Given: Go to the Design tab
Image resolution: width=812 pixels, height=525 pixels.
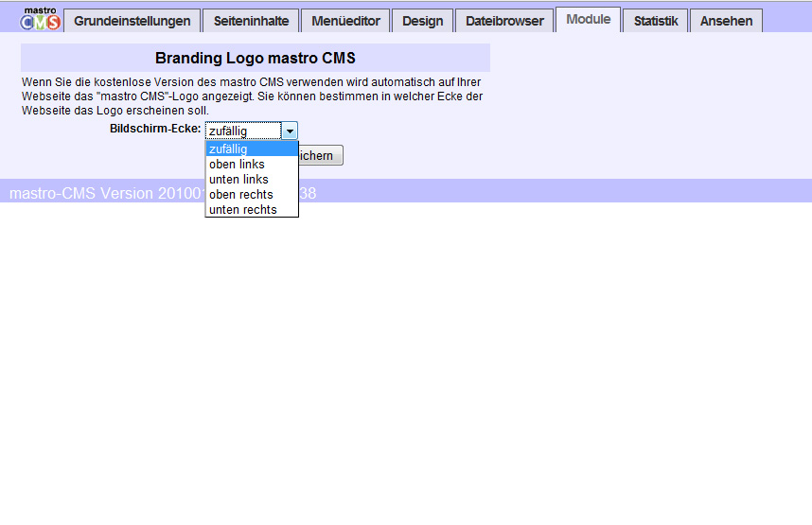Looking at the screenshot, I should tap(423, 21).
